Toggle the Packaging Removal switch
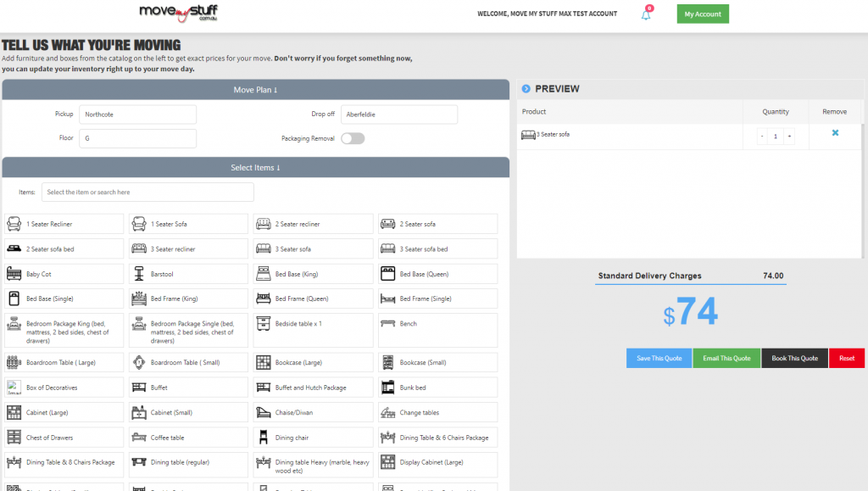 point(353,138)
